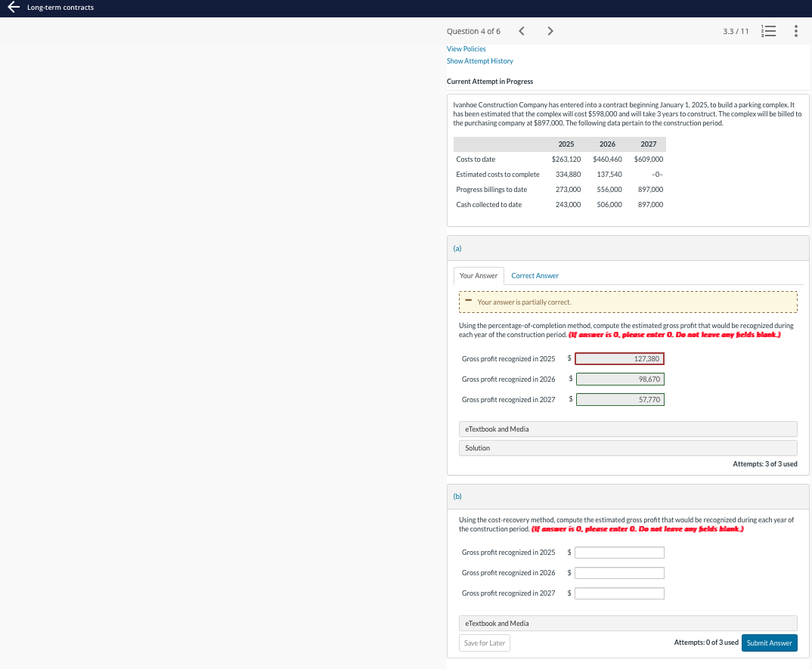Click the $609,000 costs to date cell

[649, 159]
